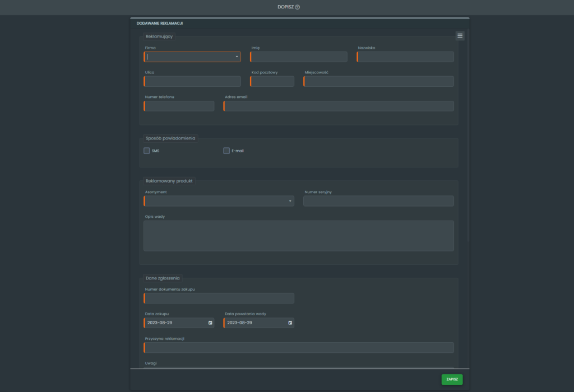Screen dimensions: 574x392
Task: Enable the SMS notification checkbox
Action: [x=147, y=151]
